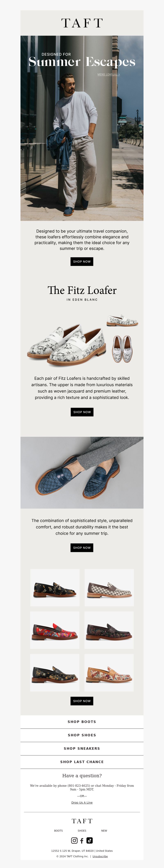Open the Facebook icon in footer
164x868 pixels.
click(x=82, y=841)
